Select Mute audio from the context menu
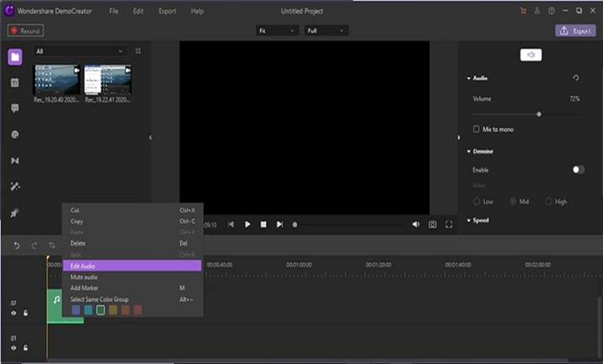The width and height of the screenshot is (603, 364). [131, 277]
